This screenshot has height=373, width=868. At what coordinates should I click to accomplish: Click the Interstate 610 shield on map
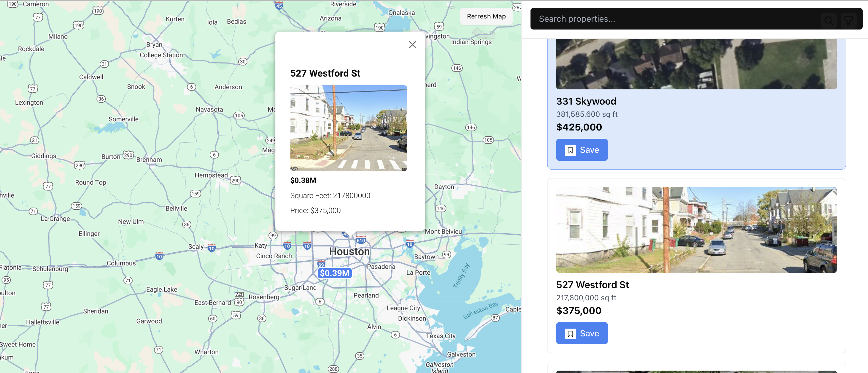point(361,240)
